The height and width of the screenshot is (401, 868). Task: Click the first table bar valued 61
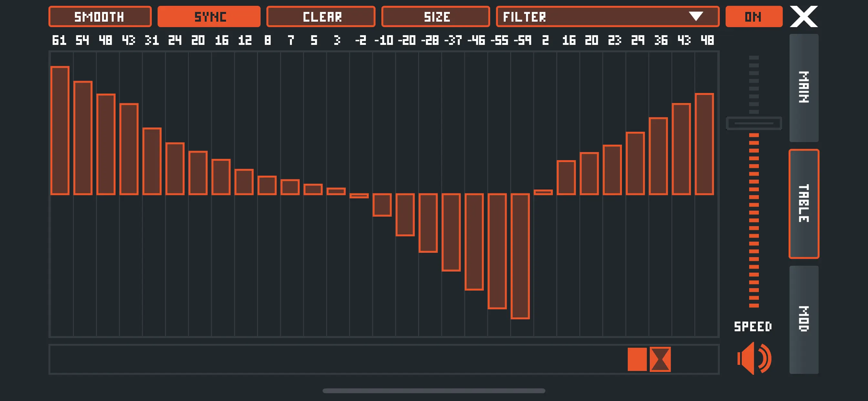(x=60, y=131)
